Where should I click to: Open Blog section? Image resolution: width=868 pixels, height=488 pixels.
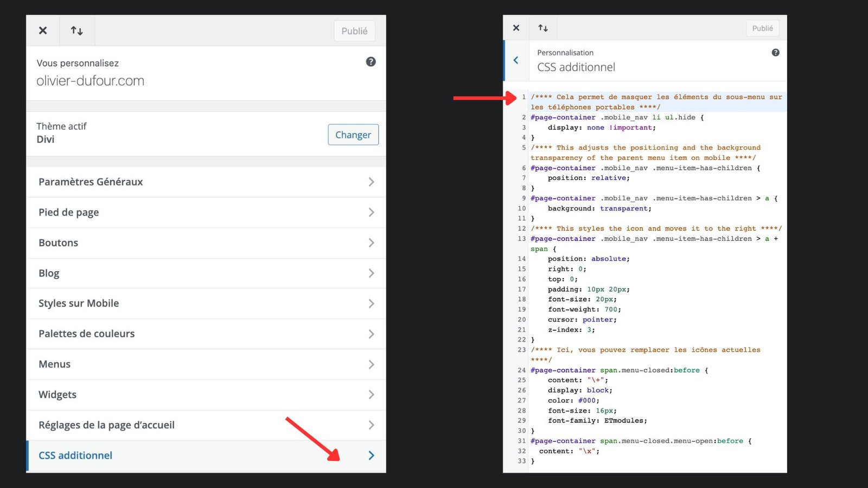pyautogui.click(x=206, y=273)
